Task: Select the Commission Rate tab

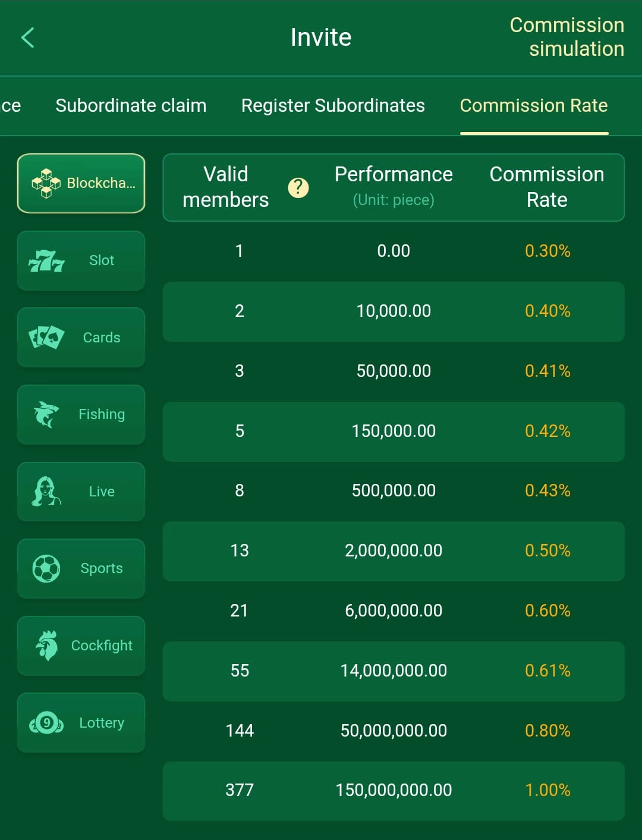Action: point(533,106)
